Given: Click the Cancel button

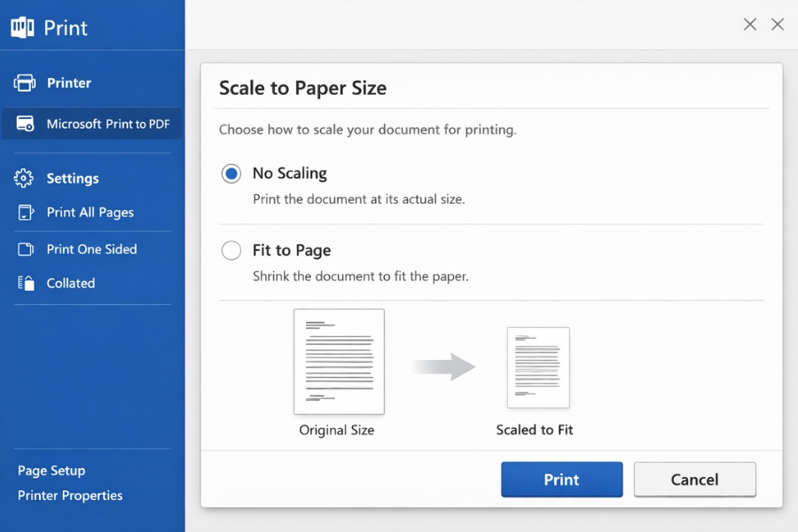Looking at the screenshot, I should (x=694, y=479).
